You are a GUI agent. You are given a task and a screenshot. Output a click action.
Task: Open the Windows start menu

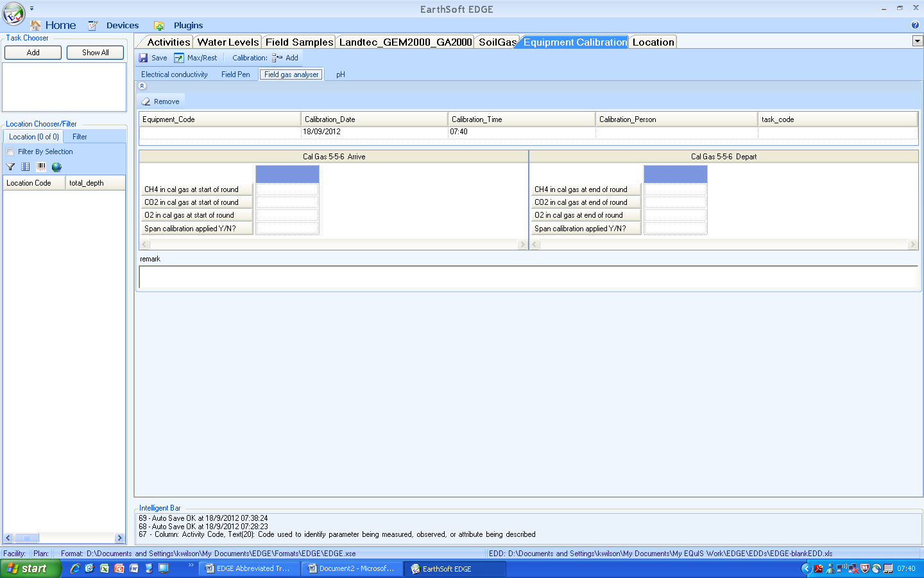(30, 568)
